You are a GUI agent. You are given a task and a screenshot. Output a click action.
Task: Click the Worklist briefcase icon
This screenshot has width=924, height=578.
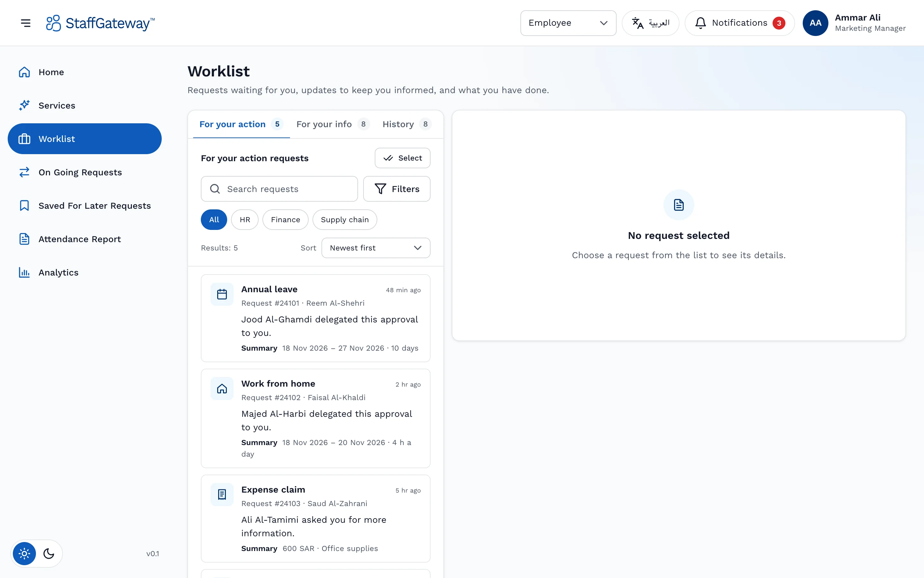24,139
